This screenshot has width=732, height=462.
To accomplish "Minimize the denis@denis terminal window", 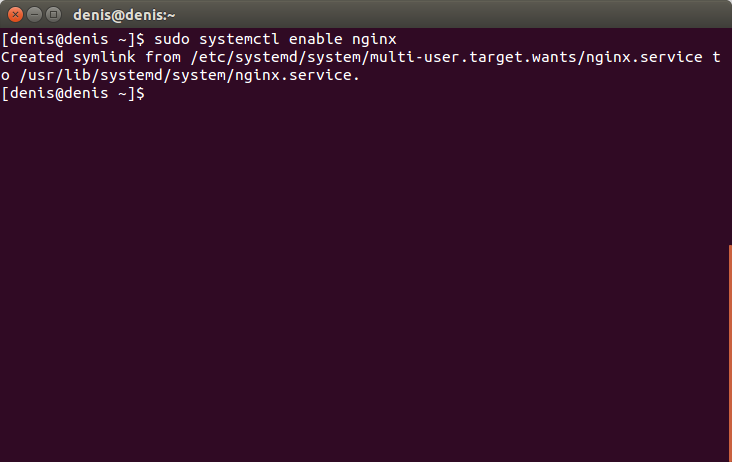I will coord(35,15).
